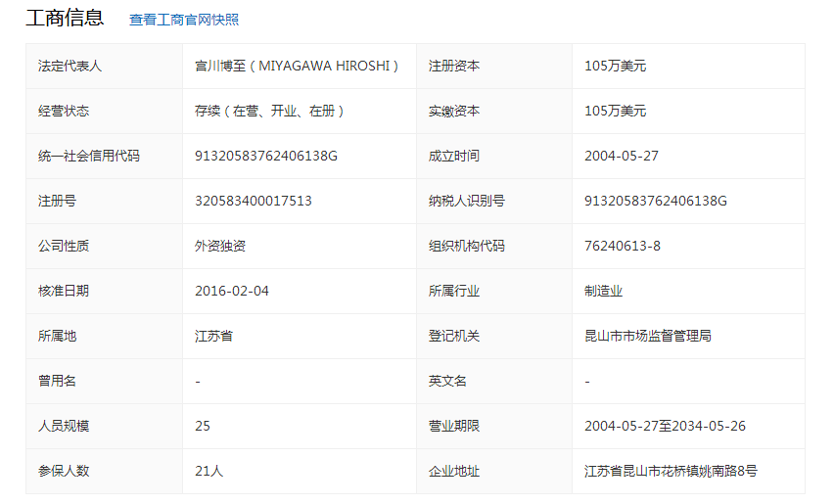Select the 人员规模 label
This screenshot has width=834, height=504.
(64, 426)
